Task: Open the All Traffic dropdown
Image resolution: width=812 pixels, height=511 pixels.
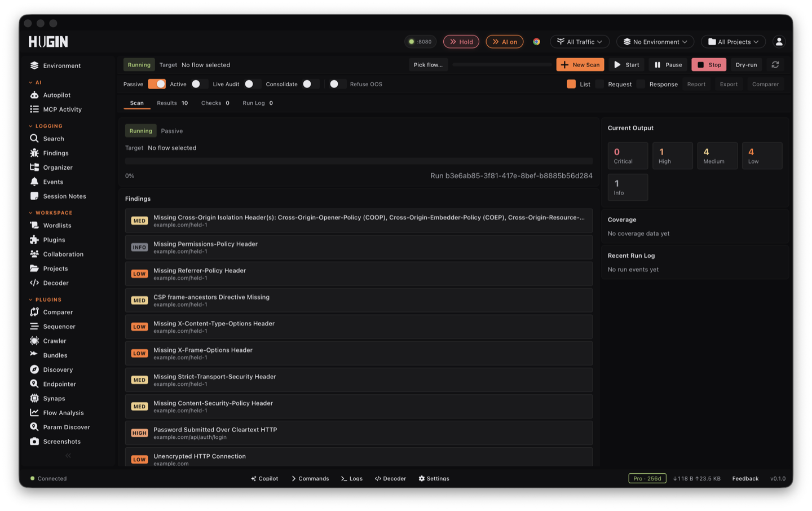Action: coord(580,42)
